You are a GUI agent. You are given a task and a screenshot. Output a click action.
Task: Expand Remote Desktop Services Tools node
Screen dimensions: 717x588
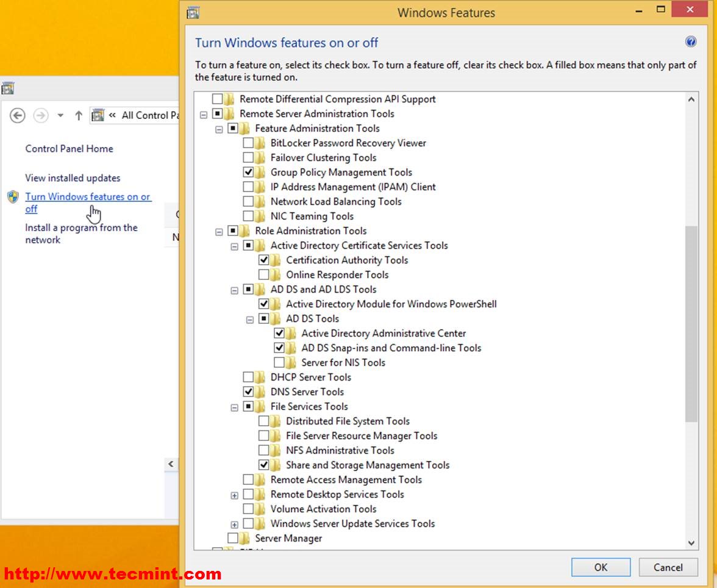click(234, 495)
